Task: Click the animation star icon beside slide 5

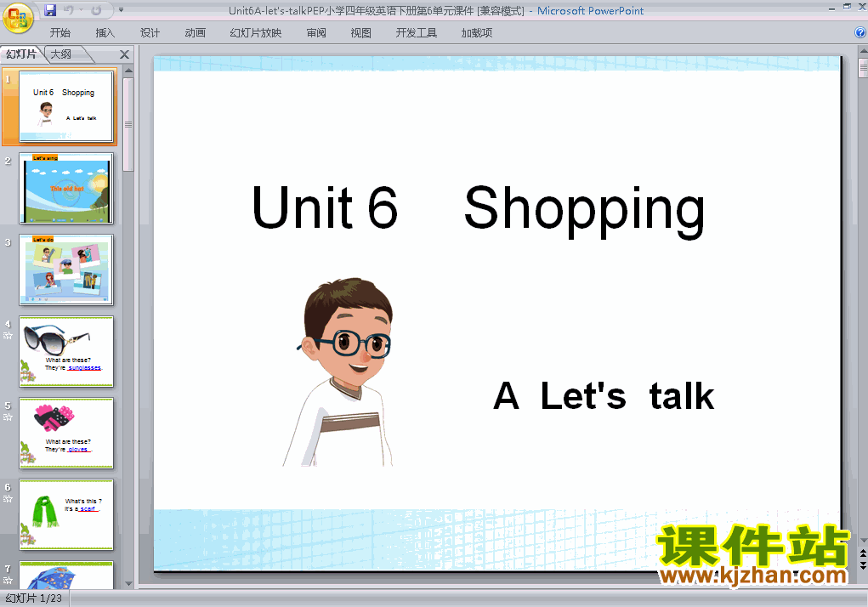Action: pos(8,417)
